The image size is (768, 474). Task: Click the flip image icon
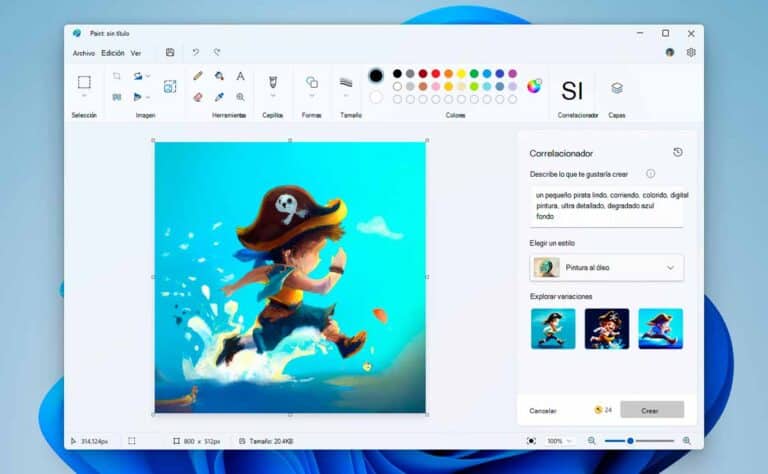[138, 97]
